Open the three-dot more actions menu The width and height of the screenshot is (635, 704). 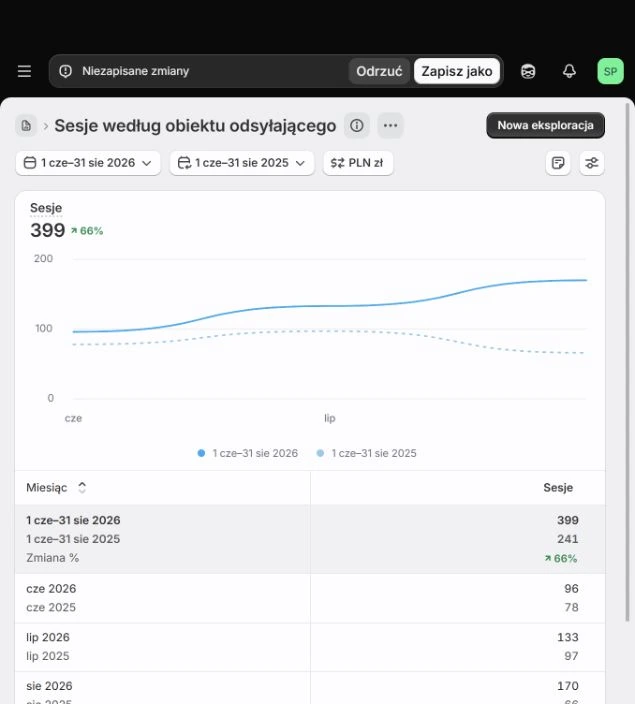(x=390, y=125)
